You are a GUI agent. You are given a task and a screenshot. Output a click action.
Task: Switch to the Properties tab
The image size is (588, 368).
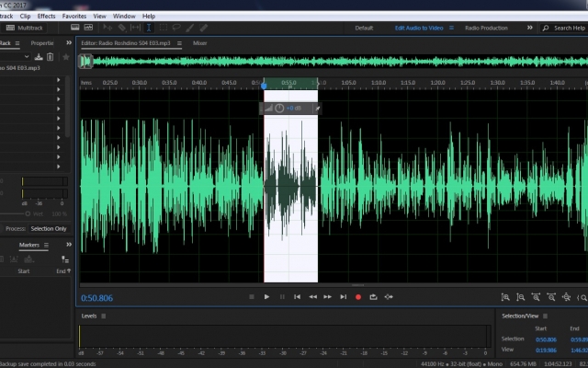pos(42,43)
